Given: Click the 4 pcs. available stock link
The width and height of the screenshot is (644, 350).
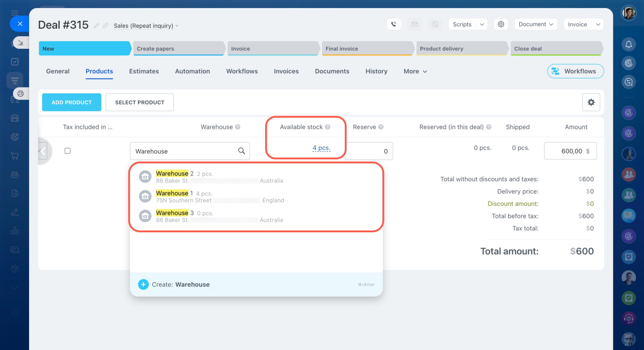Looking at the screenshot, I should click(321, 148).
